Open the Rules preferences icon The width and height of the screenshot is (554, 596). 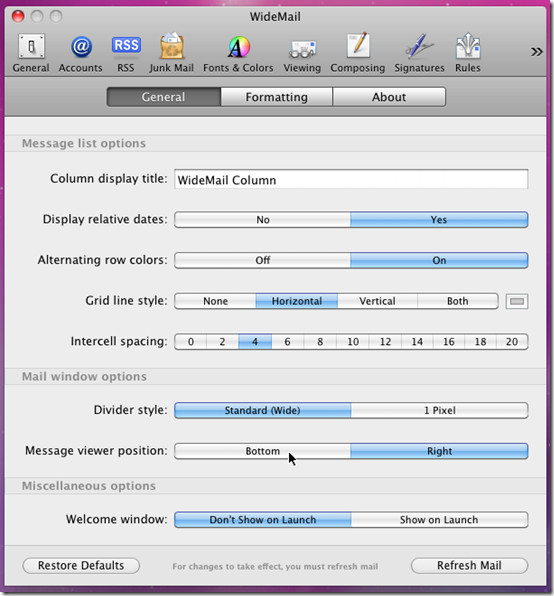click(468, 53)
